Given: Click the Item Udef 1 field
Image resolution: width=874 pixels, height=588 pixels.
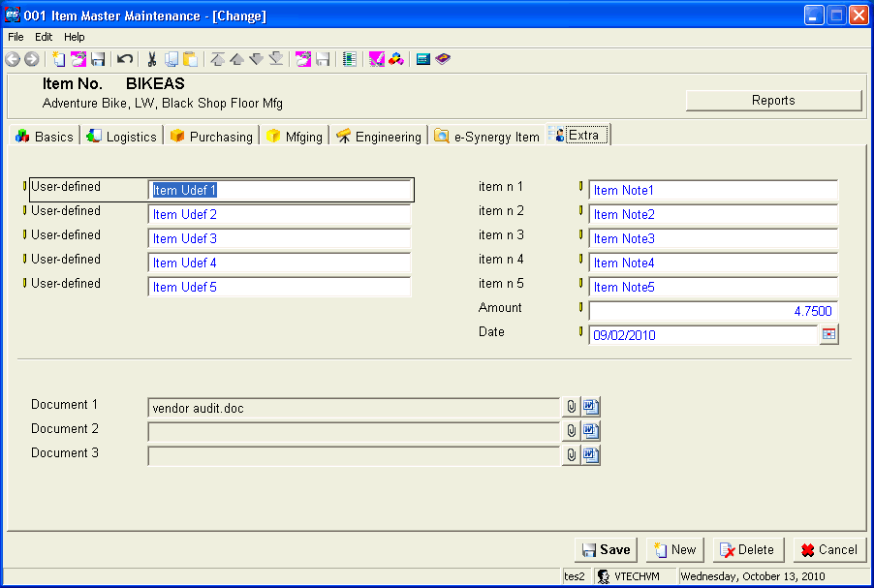Looking at the screenshot, I should pos(280,190).
